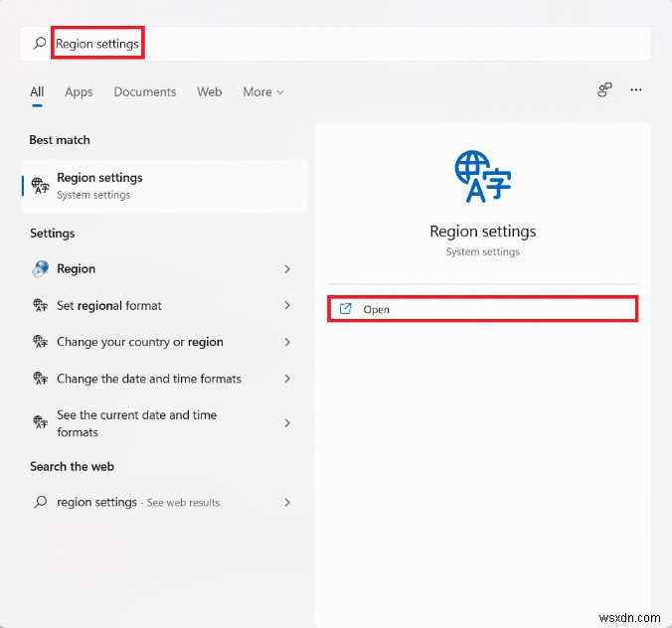Viewport: 672px width, 628px height.
Task: Click the search input containing Region settings
Action: pyautogui.click(x=336, y=44)
